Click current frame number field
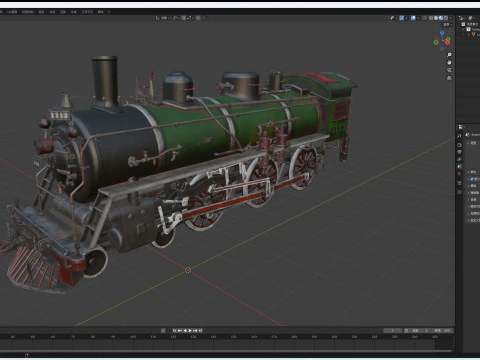Viewport: 480px width, 360px height. 392,330
